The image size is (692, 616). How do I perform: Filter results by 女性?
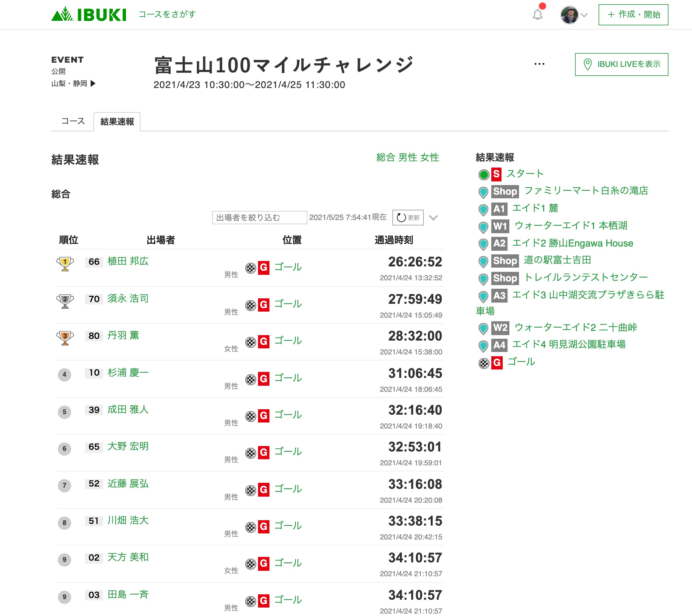point(429,157)
